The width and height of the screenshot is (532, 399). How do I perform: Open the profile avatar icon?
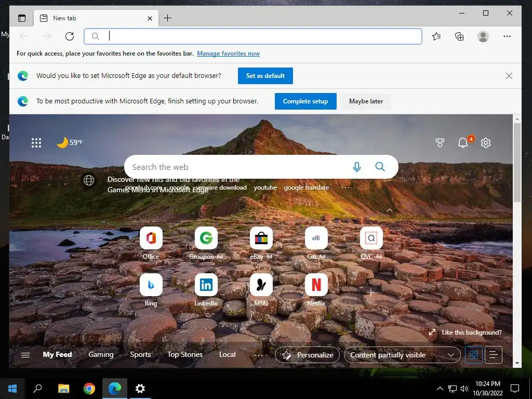point(483,36)
